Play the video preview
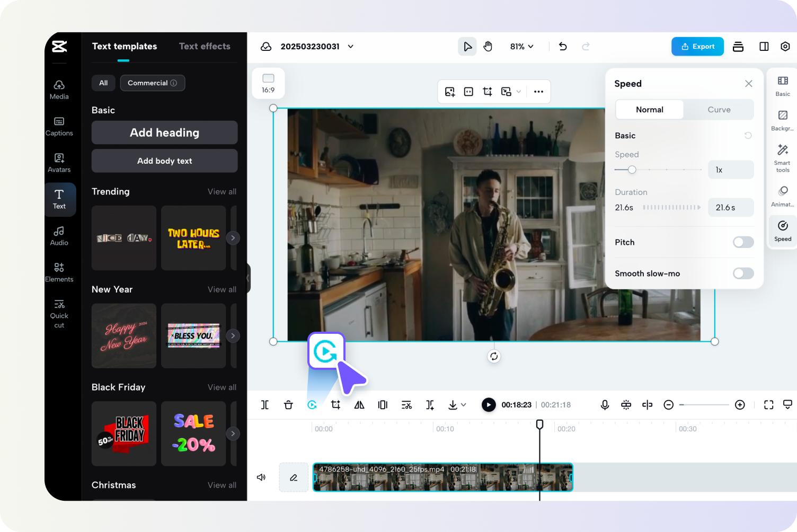 (x=489, y=405)
